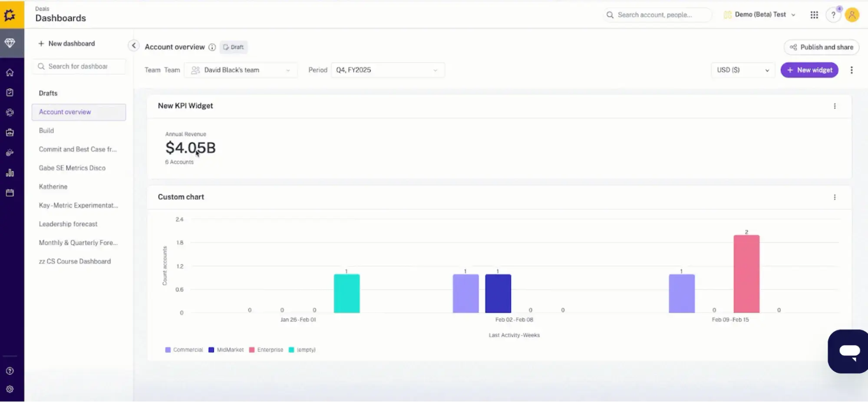Open user profile avatar
This screenshot has height=402, width=868.
pos(852,15)
